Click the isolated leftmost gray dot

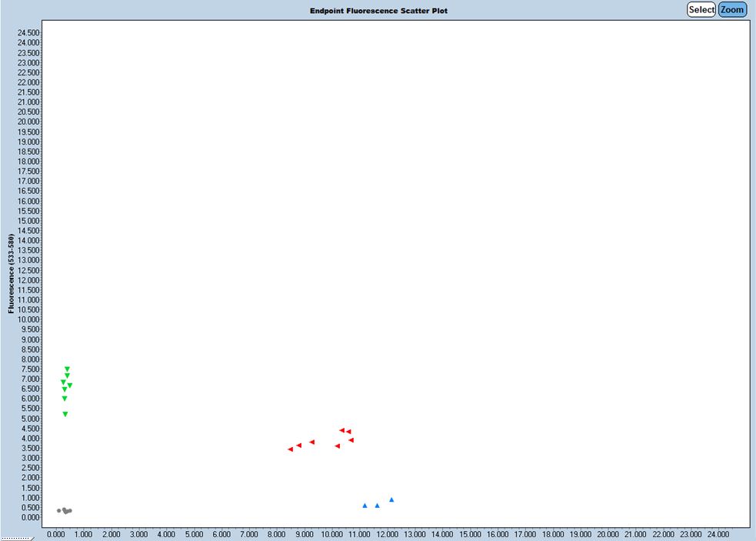58,510
